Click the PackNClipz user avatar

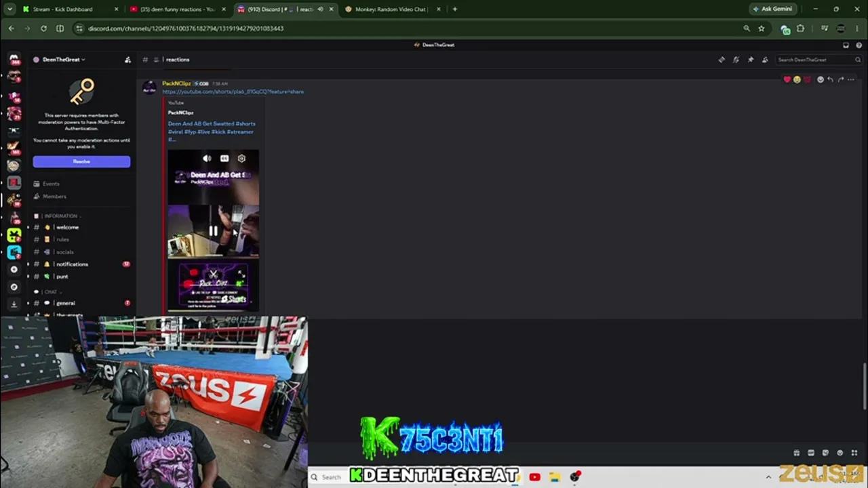149,88
